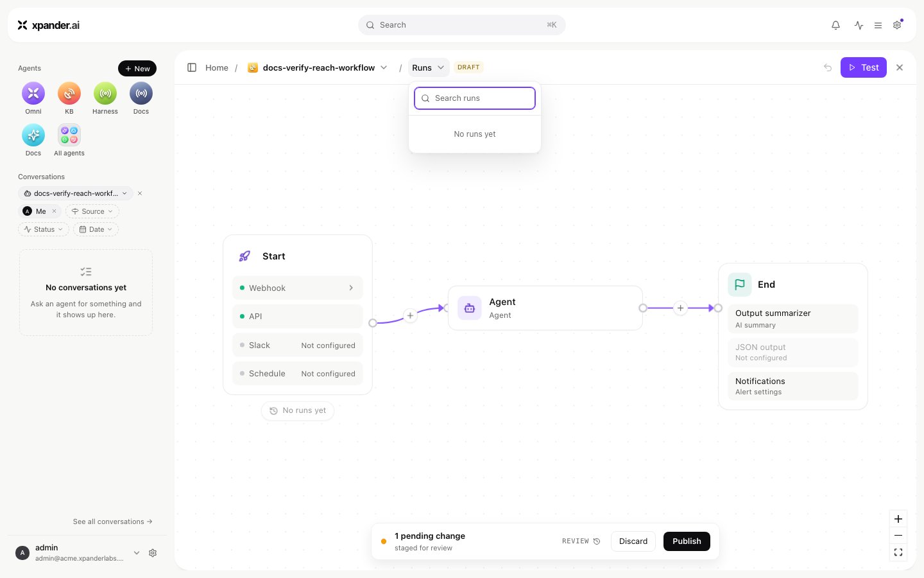Toggle the sidebar panel icon next to Home

click(x=192, y=67)
